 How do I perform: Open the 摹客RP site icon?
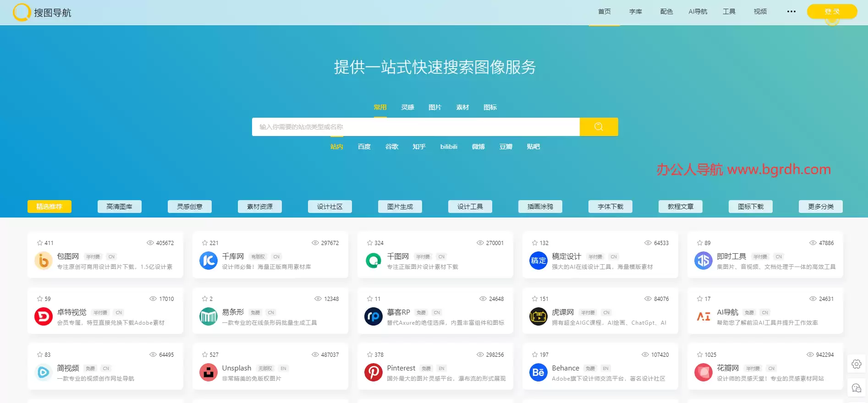click(374, 317)
